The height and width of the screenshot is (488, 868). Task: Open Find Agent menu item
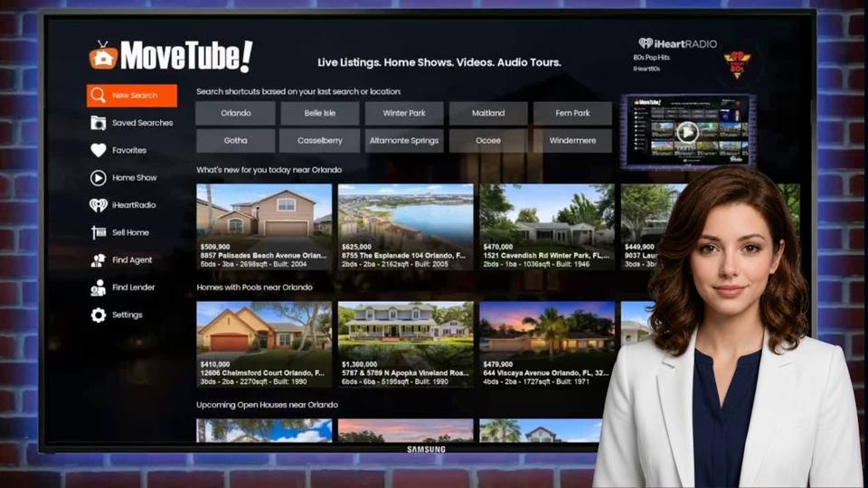click(132, 260)
